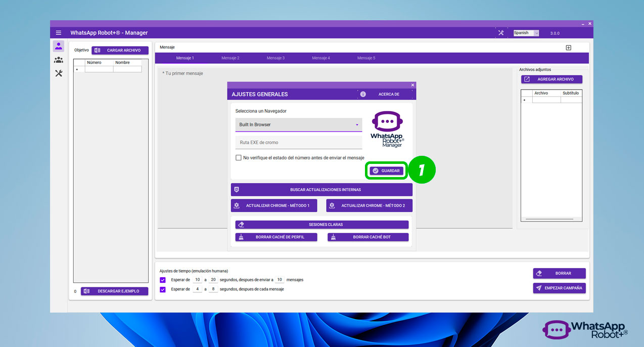Close the Ajustes Generales dialog
Screen dimensions: 644x347
tap(412, 85)
